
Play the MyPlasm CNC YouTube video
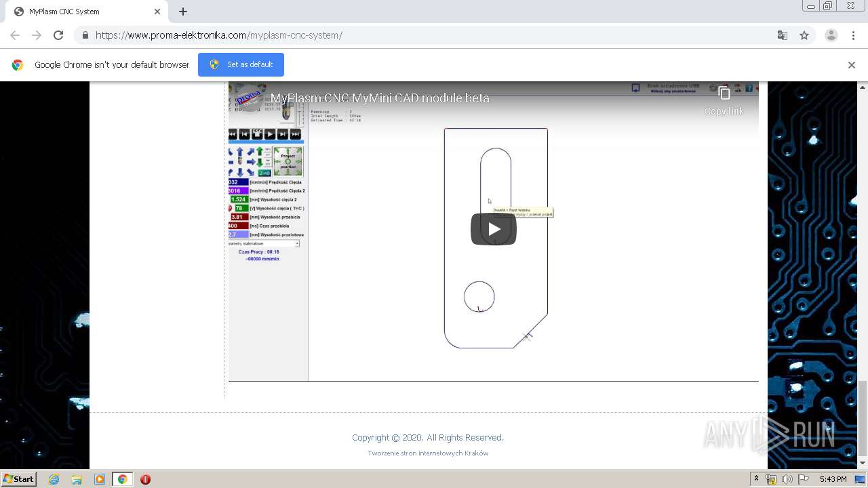(x=494, y=229)
